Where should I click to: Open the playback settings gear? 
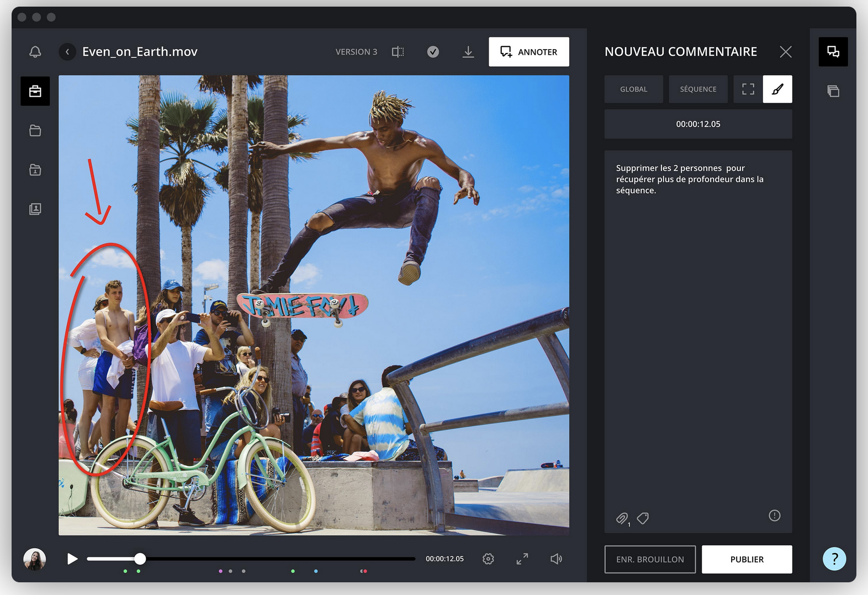[x=488, y=559]
